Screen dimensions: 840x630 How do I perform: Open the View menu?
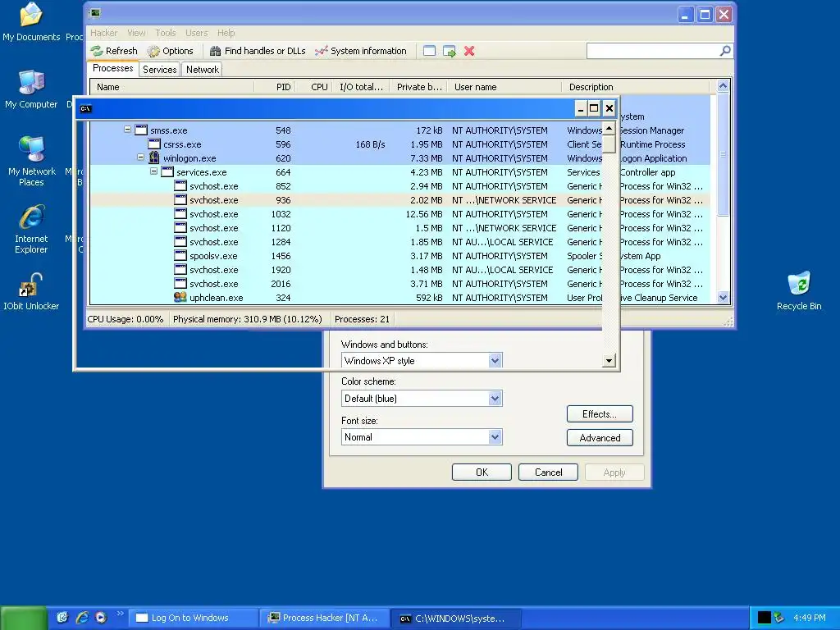[136, 33]
